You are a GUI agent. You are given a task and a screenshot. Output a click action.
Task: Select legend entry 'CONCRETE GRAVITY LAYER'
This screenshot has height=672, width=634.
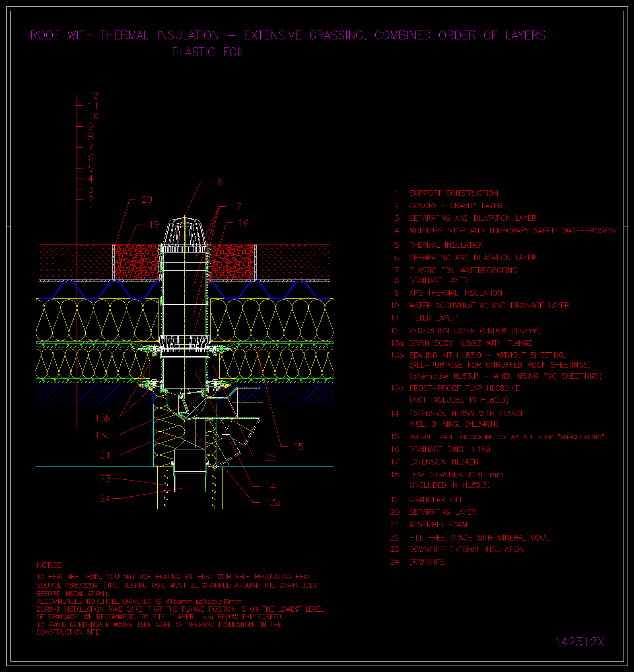click(456, 206)
